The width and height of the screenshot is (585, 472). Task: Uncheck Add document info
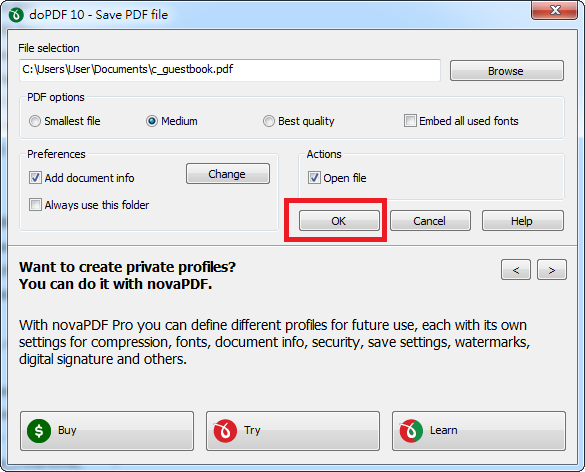35,178
